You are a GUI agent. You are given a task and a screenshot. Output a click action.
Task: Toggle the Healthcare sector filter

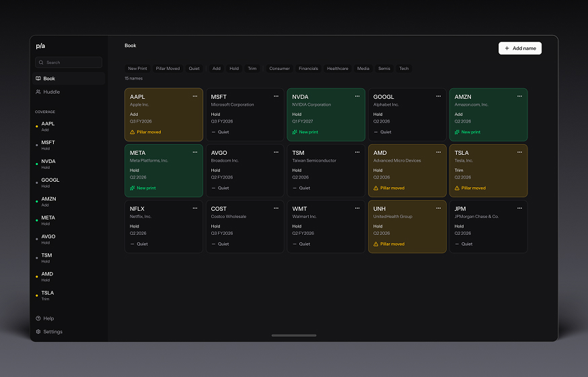[x=338, y=69]
